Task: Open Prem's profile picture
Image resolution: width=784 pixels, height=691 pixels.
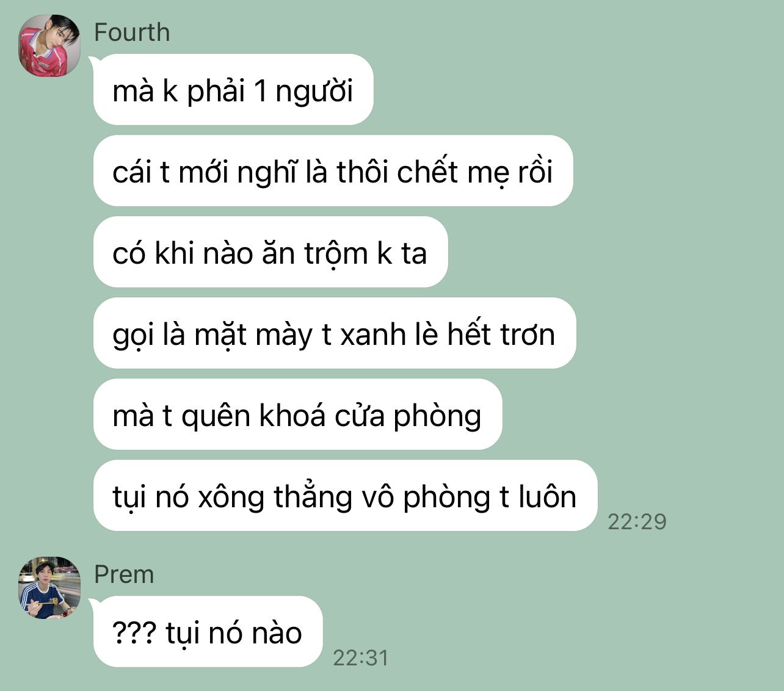Action: click(49, 588)
